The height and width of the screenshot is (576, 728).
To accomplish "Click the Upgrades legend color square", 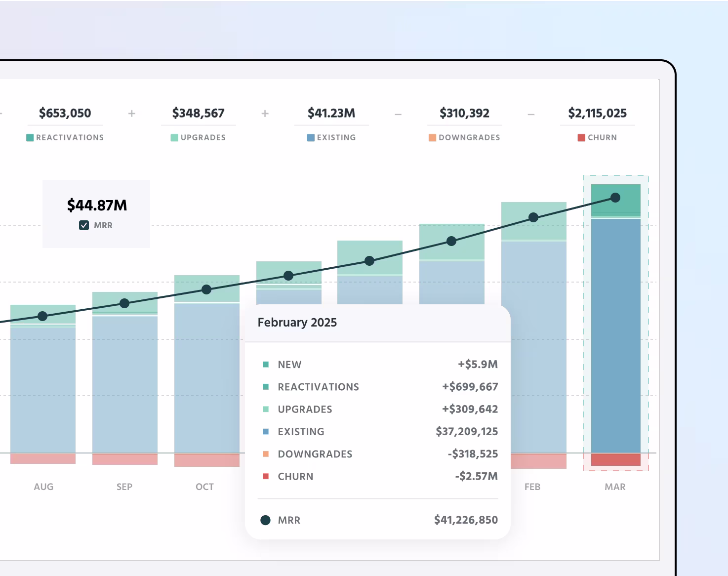I will (174, 137).
